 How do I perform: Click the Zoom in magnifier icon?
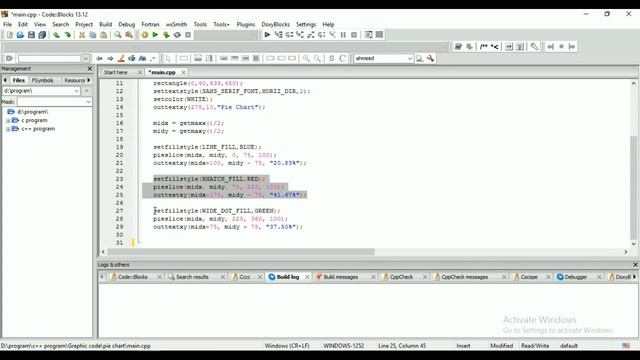click(x=306, y=58)
